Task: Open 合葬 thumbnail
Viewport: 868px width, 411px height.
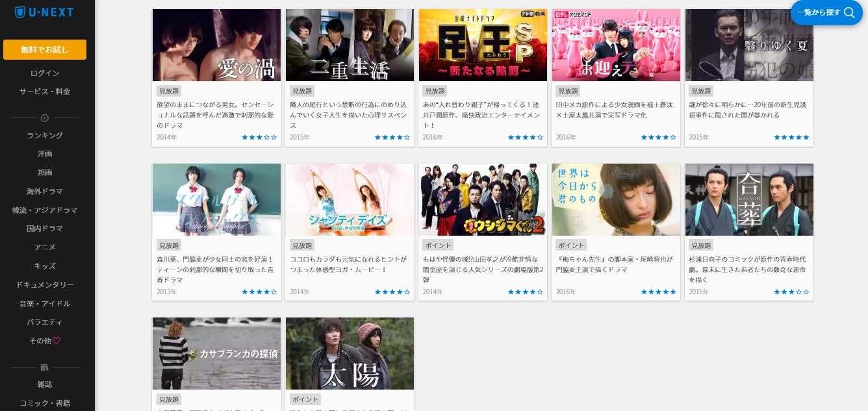Action: click(749, 199)
